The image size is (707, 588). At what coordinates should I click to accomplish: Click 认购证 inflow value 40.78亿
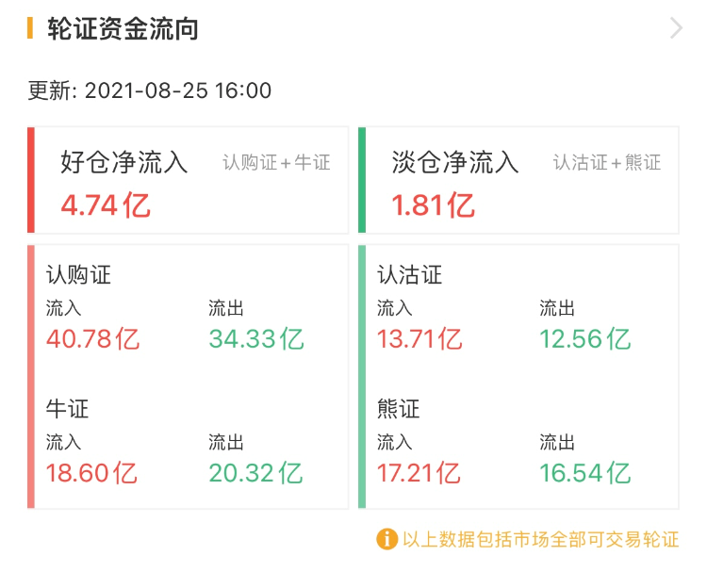(93, 338)
